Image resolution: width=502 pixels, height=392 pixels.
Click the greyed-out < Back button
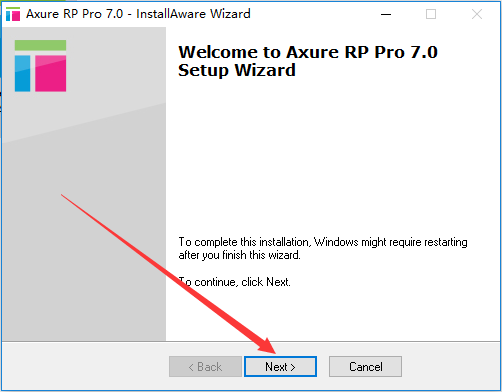tap(205, 367)
